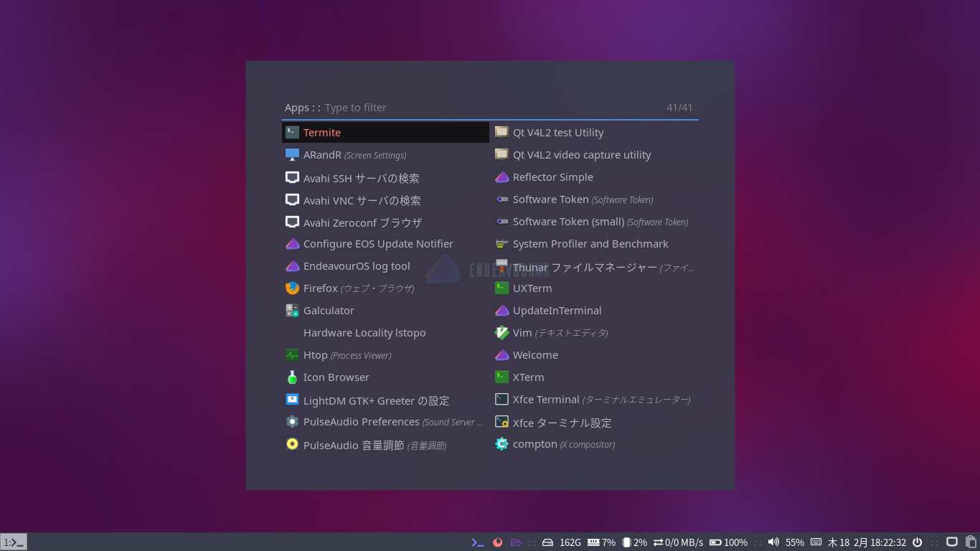Screen dimensions: 980x551
Task: Open ARandR via its monitor icon
Action: coord(292,154)
